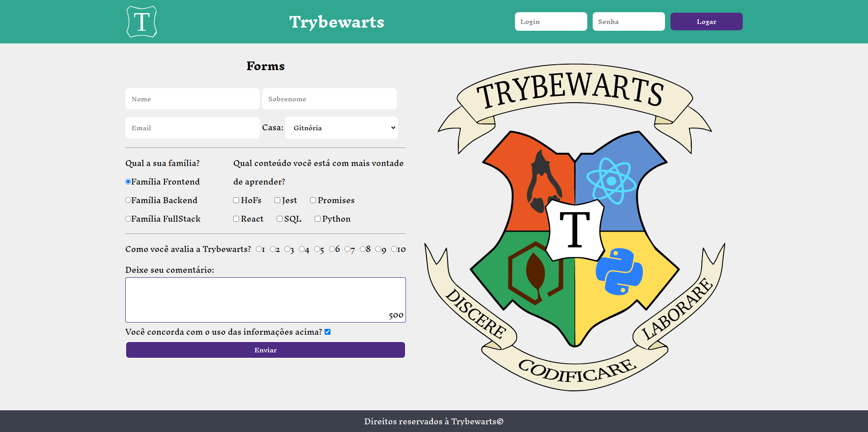Check the Python checkbox

(x=317, y=219)
